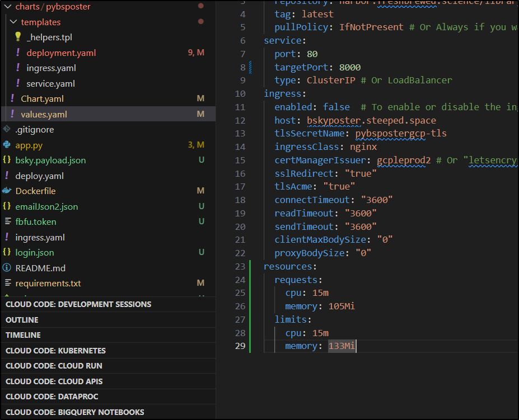Expand the Cloud Code: Kubernetes section
This screenshot has height=420, width=519.
click(55, 351)
